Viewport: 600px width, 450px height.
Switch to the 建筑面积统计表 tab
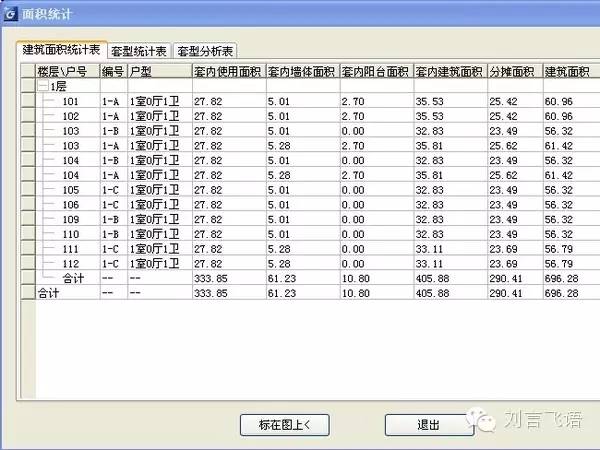61,50
